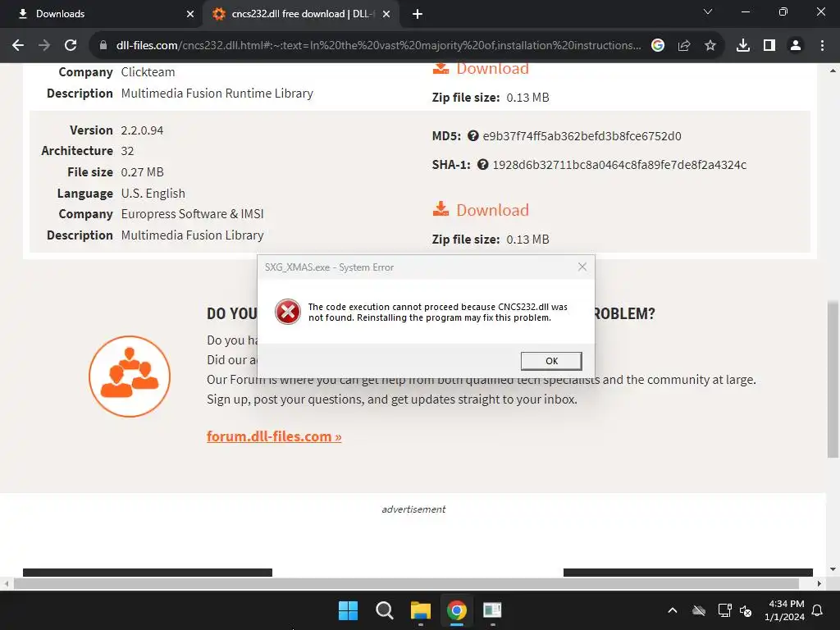Open the Google icon in the address bar

click(x=658, y=46)
